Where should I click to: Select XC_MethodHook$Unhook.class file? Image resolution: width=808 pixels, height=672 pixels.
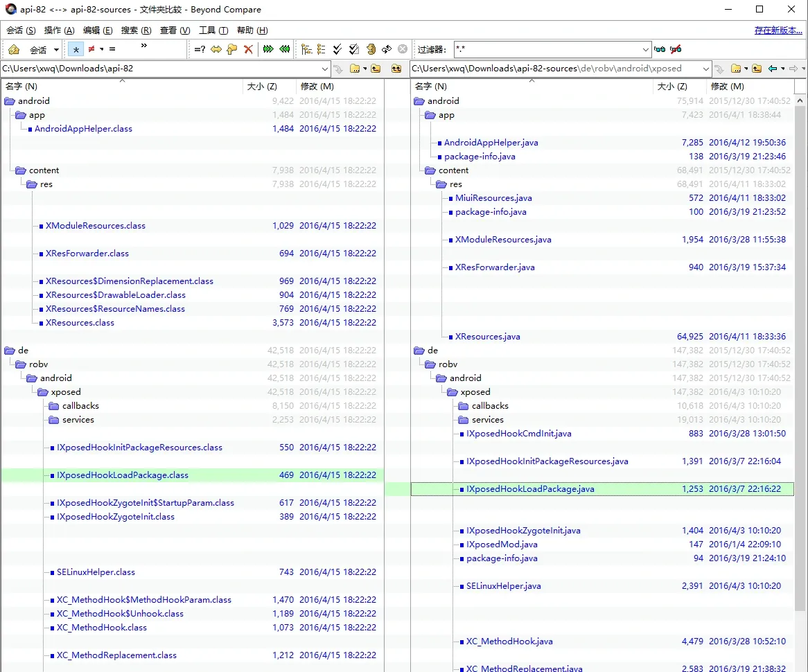tap(120, 614)
